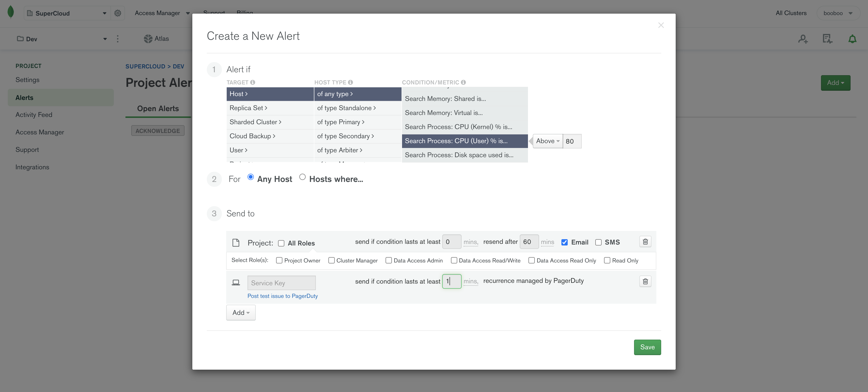Viewport: 868px width, 392px height.
Task: Select the Hosts where... radio option
Action: (302, 177)
